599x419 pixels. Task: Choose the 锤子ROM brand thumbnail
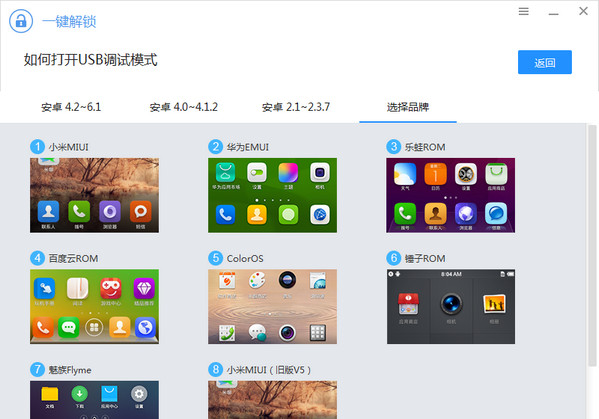point(450,307)
